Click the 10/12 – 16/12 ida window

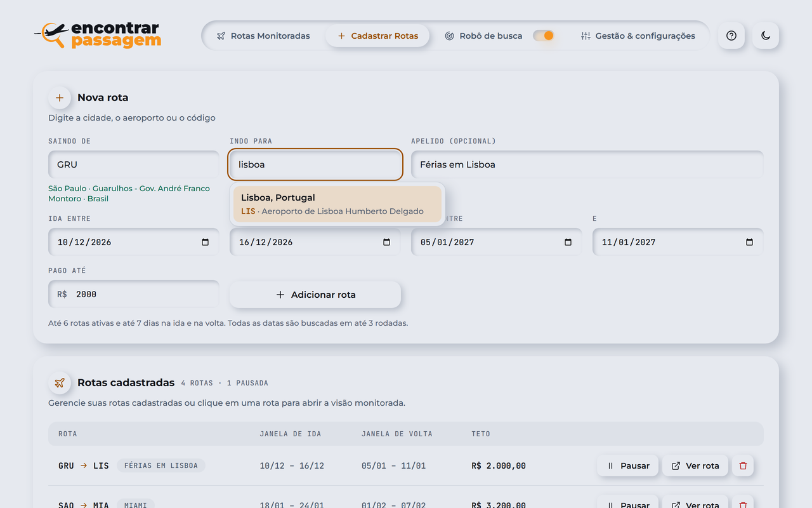pos(292,465)
